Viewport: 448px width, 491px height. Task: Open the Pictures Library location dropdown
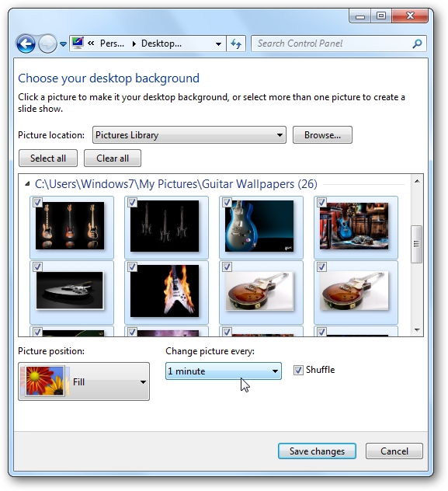189,135
